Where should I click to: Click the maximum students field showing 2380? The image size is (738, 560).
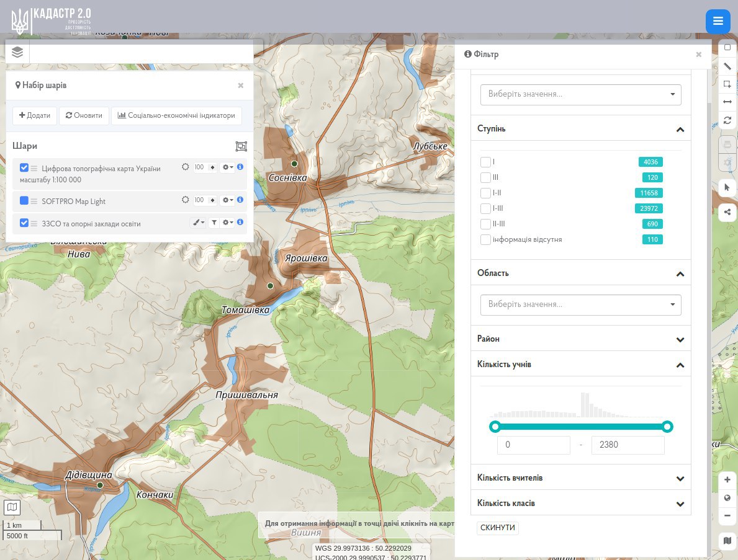[628, 445]
